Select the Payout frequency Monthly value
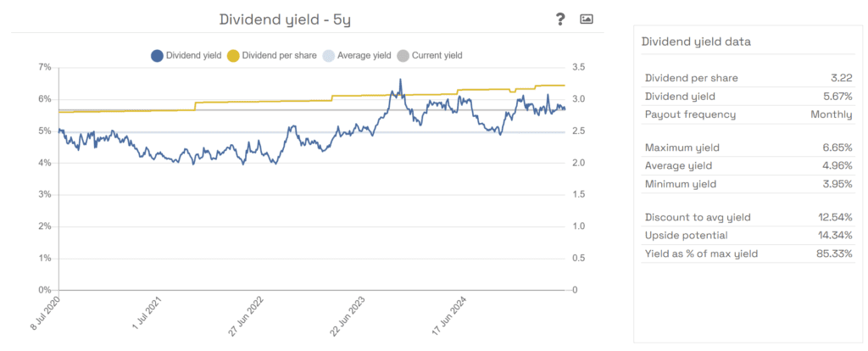The width and height of the screenshot is (868, 351). tap(831, 114)
